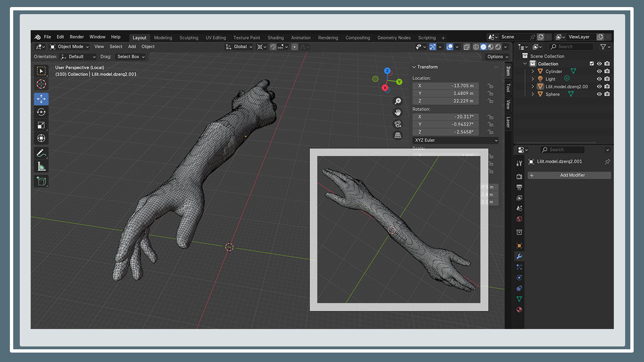This screenshot has height=362, width=644.
Task: Open the Object Mode dropdown
Action: [69, 47]
